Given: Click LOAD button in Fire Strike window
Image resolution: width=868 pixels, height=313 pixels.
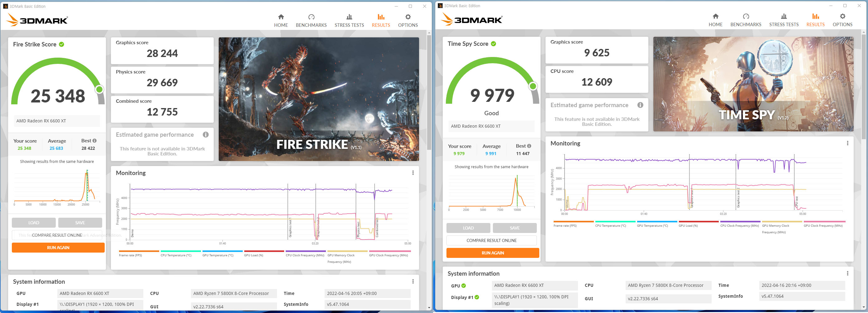Looking at the screenshot, I should [34, 222].
